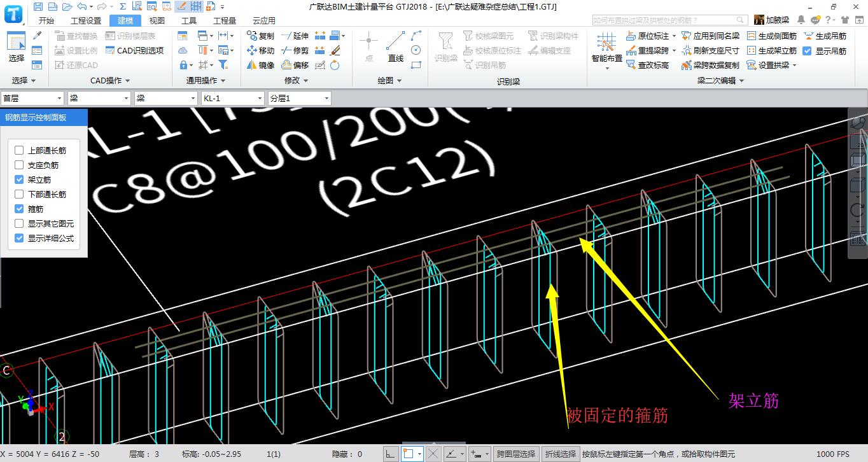This screenshot has height=462, width=868.
Task: Open the 工具 ribbon tab
Action: pyautogui.click(x=189, y=20)
